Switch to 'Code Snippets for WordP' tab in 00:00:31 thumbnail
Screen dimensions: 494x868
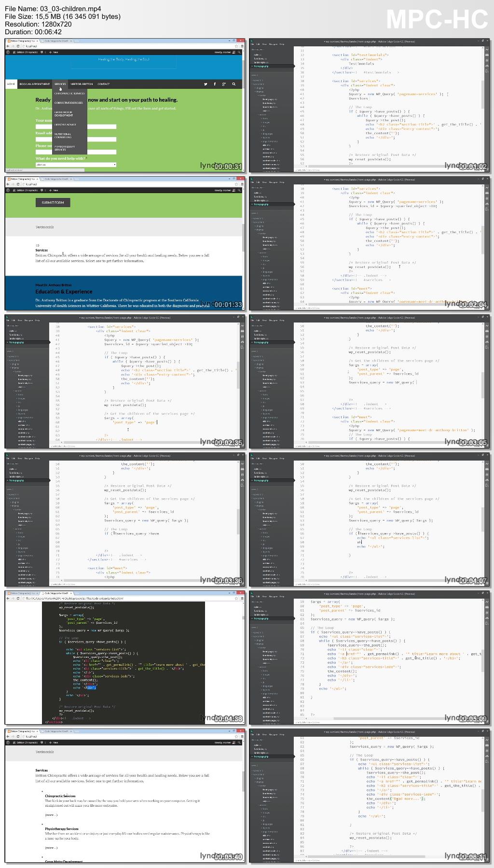click(58, 41)
